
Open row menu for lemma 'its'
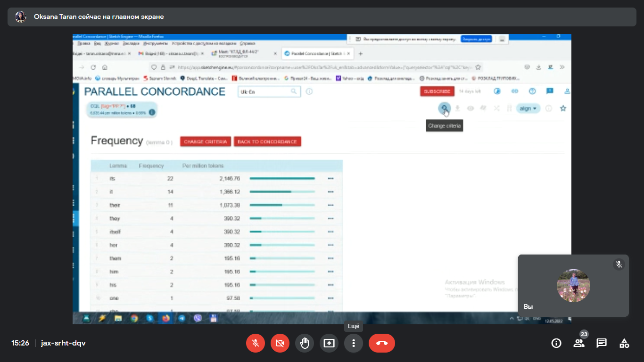point(330,179)
